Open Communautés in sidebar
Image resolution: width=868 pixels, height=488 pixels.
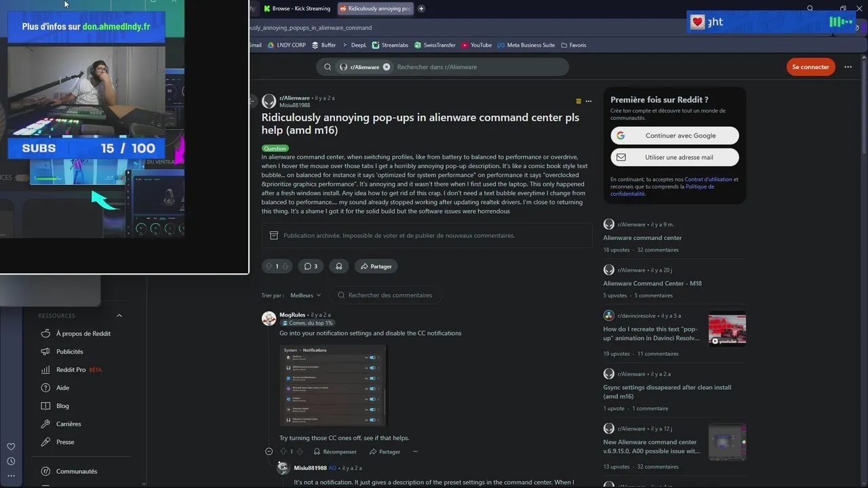point(77,472)
